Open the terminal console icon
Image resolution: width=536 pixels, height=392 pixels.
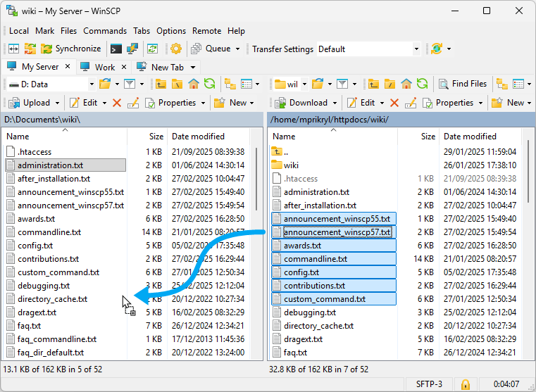[x=116, y=49]
